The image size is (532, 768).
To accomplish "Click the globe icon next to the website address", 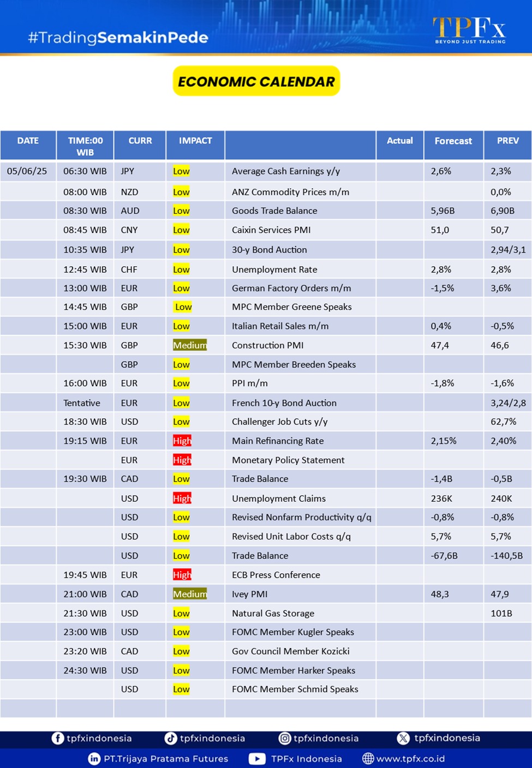I will click(368, 758).
